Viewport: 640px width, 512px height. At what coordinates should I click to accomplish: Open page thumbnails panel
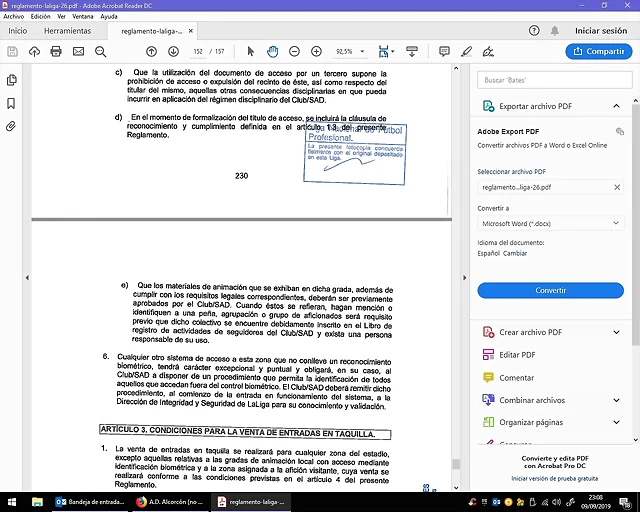(x=11, y=80)
